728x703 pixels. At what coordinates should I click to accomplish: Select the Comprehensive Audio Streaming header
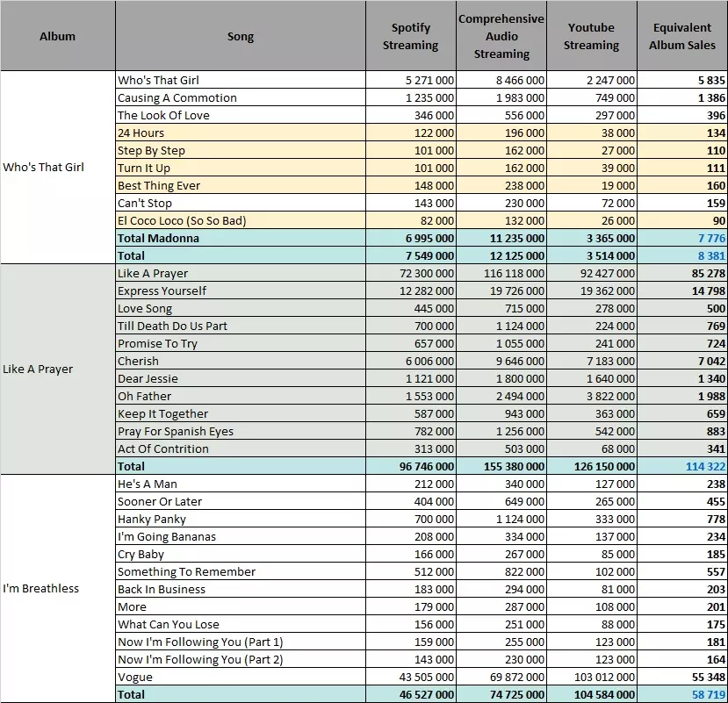pos(501,36)
